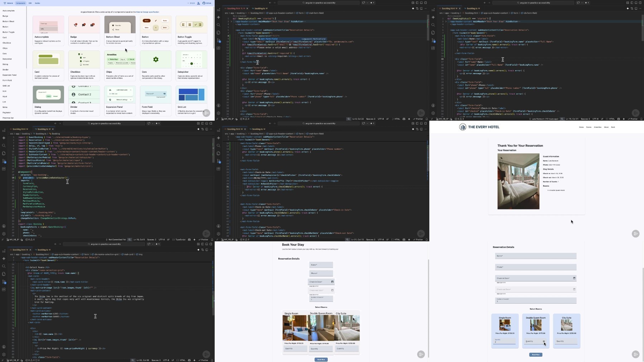Open Extensions view in Ln 16, Col 31 editor
This screenshot has height=362, width=644.
(433, 48)
